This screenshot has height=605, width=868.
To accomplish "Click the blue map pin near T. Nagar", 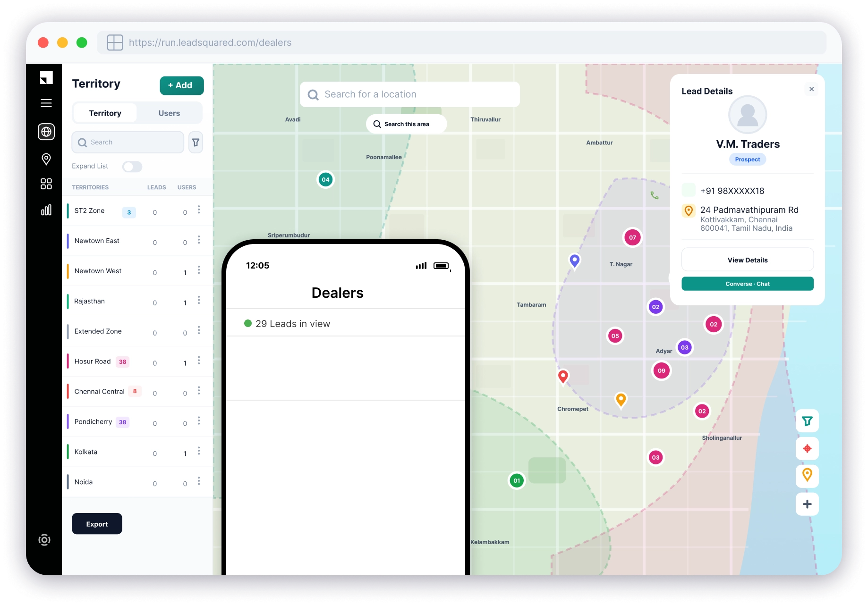I will pos(574,260).
